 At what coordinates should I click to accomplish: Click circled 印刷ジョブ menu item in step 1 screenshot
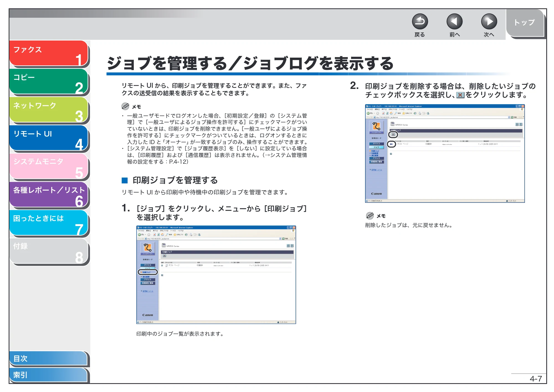tap(148, 272)
